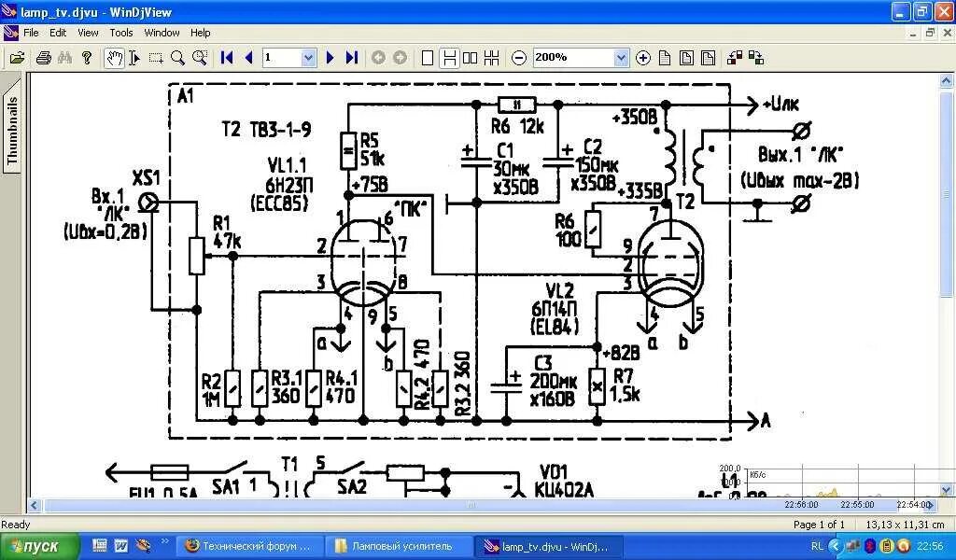The width and height of the screenshot is (956, 560).
Task: Switch to facing pages layout
Action: pyautogui.click(x=471, y=58)
